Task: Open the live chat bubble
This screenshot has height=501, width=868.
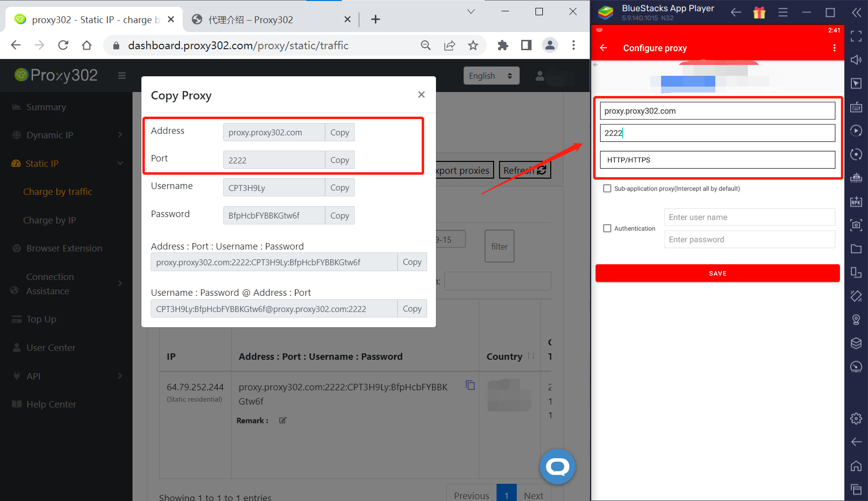Action: [557, 467]
